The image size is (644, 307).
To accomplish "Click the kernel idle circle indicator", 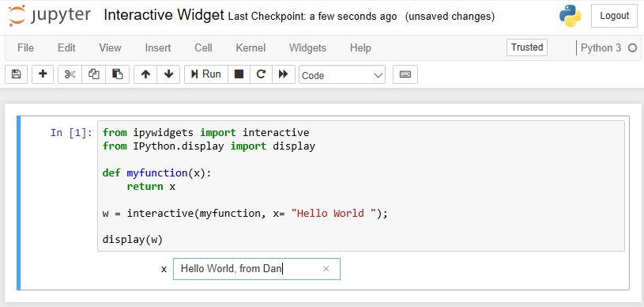I will 632,48.
